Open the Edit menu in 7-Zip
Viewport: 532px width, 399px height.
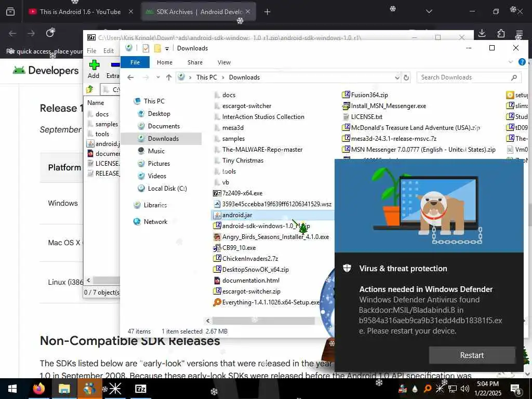[108, 51]
